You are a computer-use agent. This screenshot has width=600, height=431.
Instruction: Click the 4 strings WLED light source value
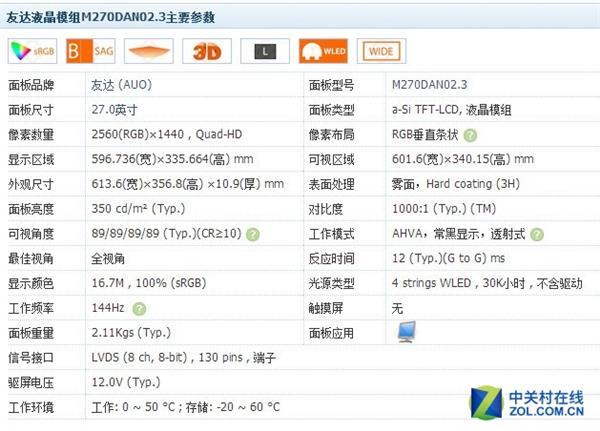click(x=481, y=284)
